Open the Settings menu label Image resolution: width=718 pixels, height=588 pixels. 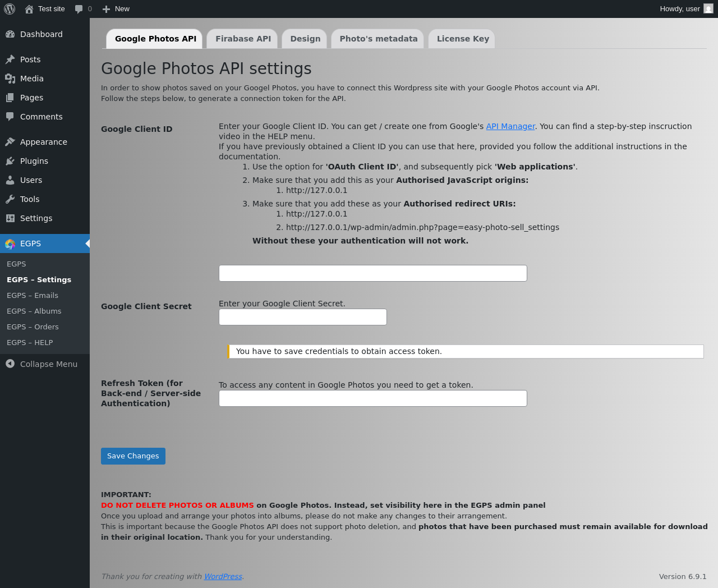click(x=36, y=218)
